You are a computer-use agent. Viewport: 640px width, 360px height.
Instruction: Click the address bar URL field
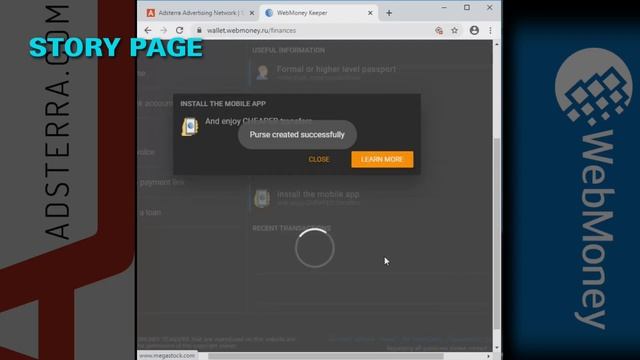[312, 30]
